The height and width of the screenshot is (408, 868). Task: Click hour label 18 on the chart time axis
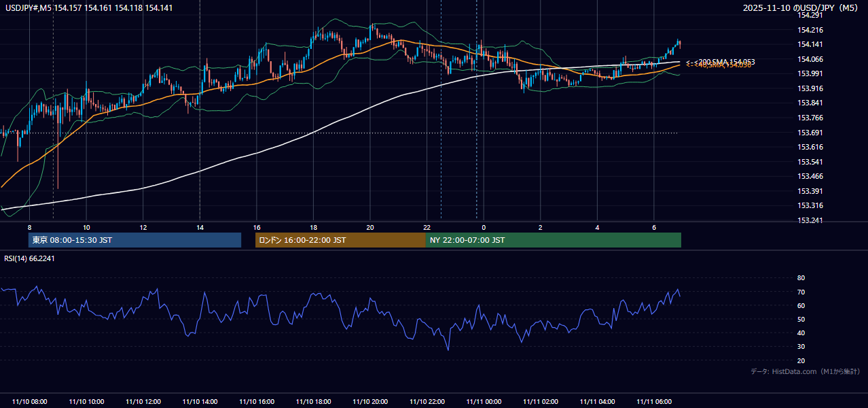click(313, 227)
